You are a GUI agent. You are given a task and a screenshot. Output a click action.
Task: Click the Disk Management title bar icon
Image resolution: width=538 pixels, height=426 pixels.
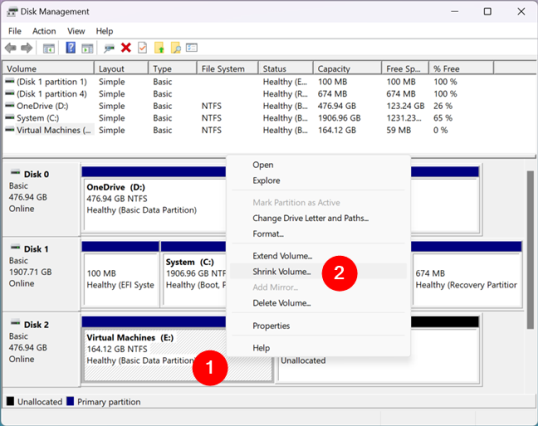tap(12, 12)
